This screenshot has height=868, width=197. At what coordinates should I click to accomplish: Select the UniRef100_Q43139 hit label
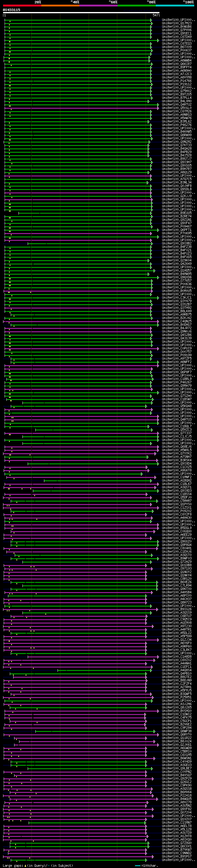177,338
